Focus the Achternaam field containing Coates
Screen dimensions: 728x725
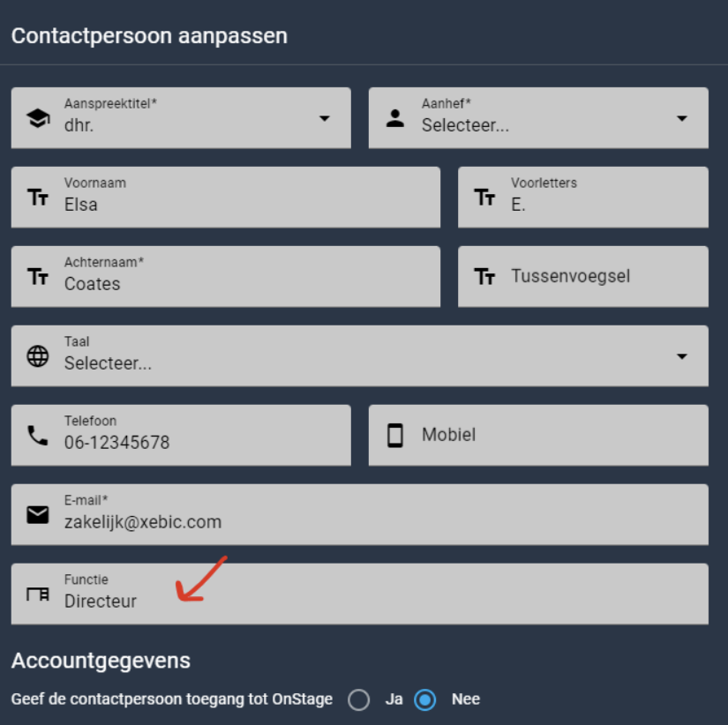(x=226, y=277)
